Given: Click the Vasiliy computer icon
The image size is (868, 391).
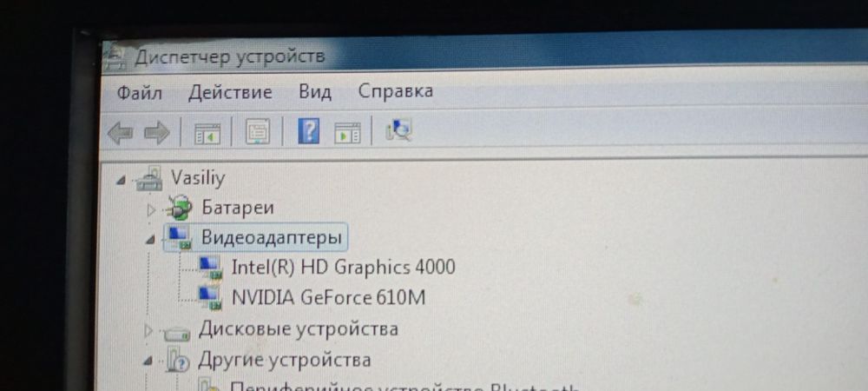Looking at the screenshot, I should pos(149,178).
